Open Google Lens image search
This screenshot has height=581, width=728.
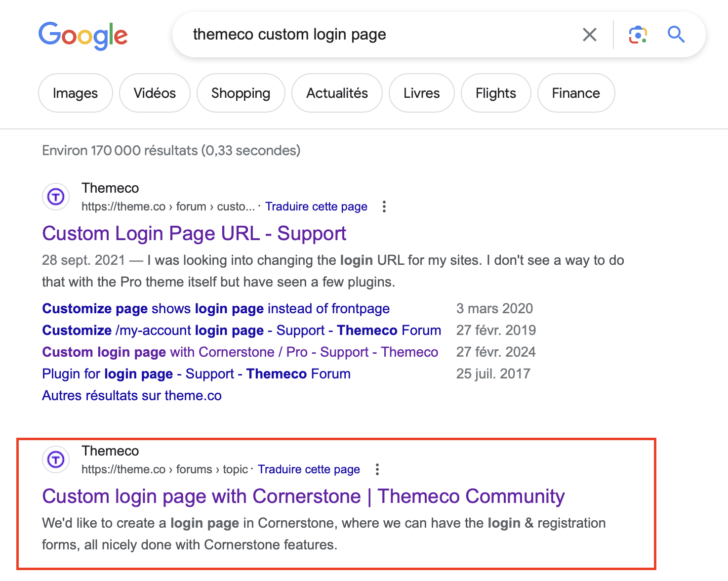tap(638, 35)
